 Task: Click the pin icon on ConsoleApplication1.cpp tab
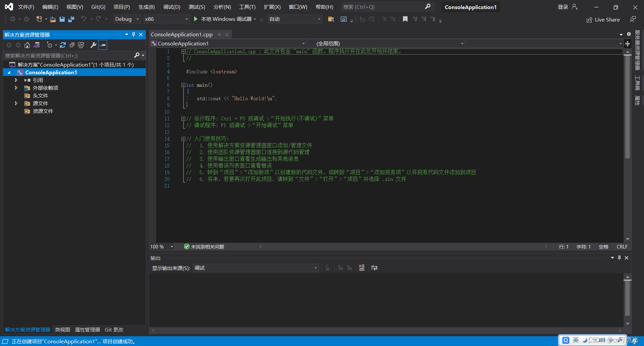tap(219, 35)
